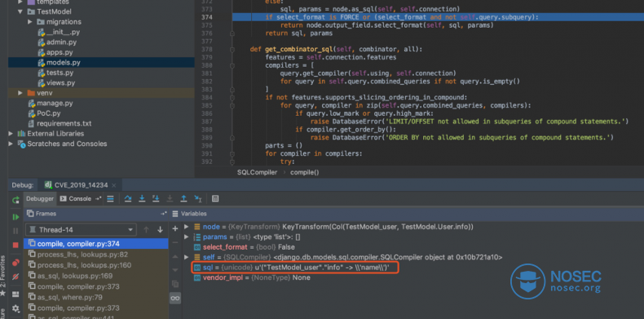Stop the debug session
Image resolution: width=644 pixels, height=319 pixels.
[15, 245]
